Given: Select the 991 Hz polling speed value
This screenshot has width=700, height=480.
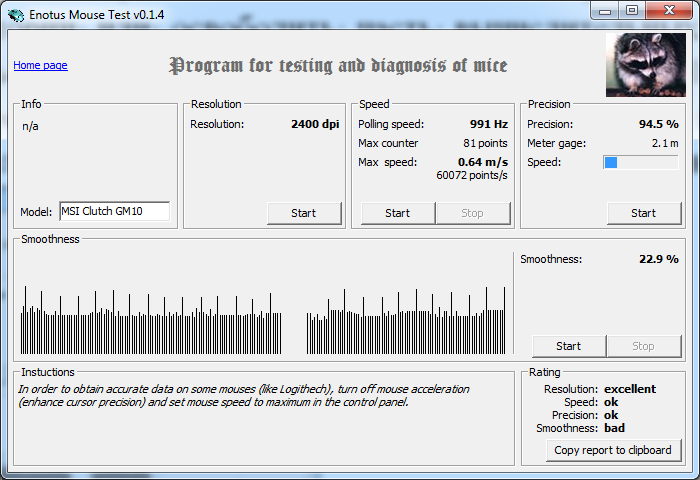Looking at the screenshot, I should point(489,124).
